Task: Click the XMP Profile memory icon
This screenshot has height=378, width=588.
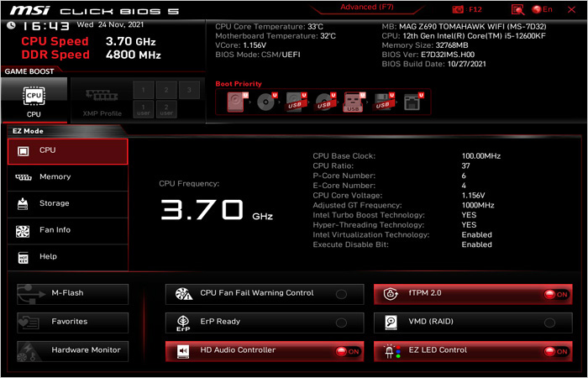Action: (102, 95)
